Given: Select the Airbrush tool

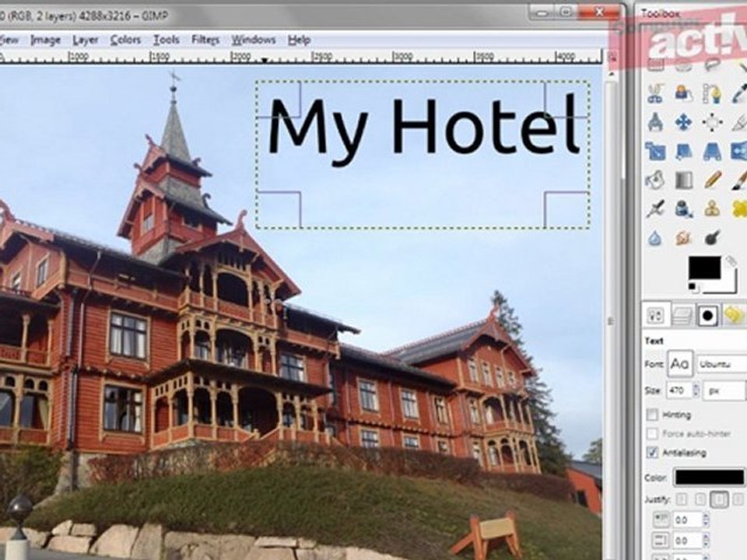Looking at the screenshot, I should click(x=655, y=208).
